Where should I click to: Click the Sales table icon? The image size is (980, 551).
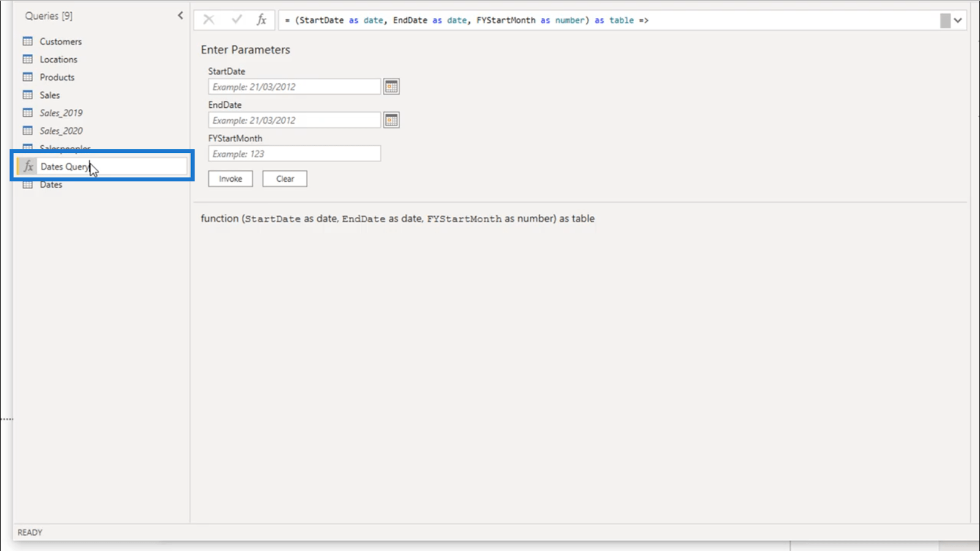28,94
